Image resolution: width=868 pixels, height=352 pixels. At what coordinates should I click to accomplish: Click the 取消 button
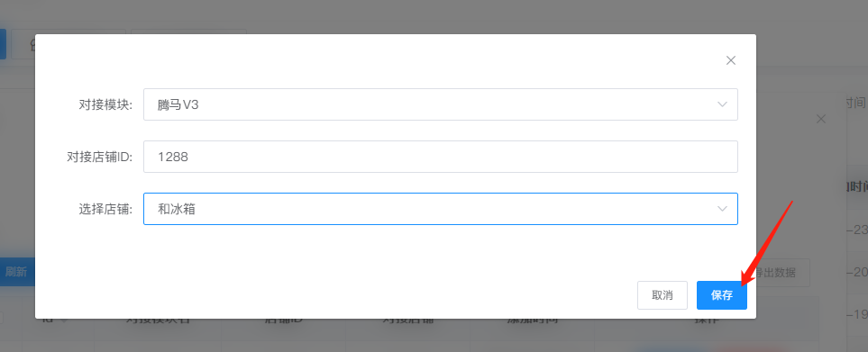(x=662, y=295)
